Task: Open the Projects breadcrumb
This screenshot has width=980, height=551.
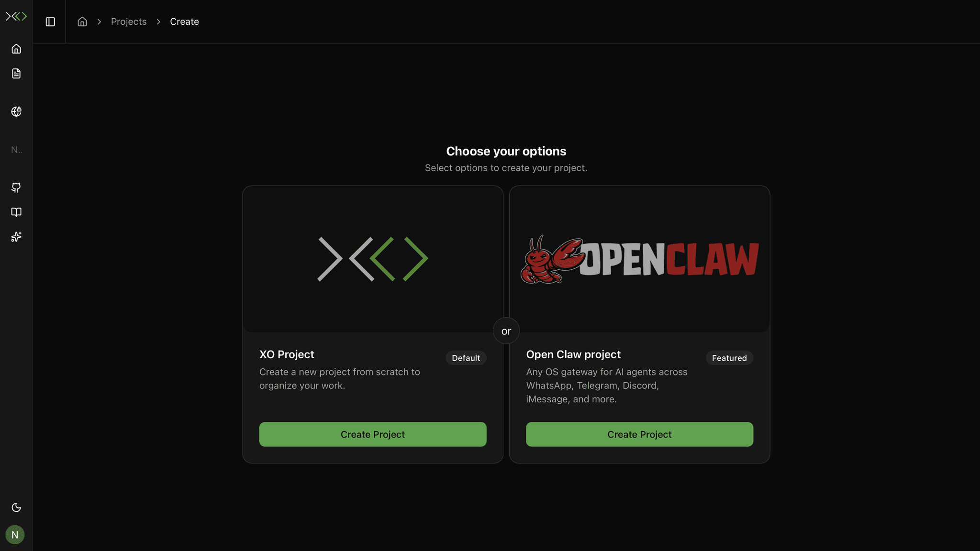Action: 129,22
